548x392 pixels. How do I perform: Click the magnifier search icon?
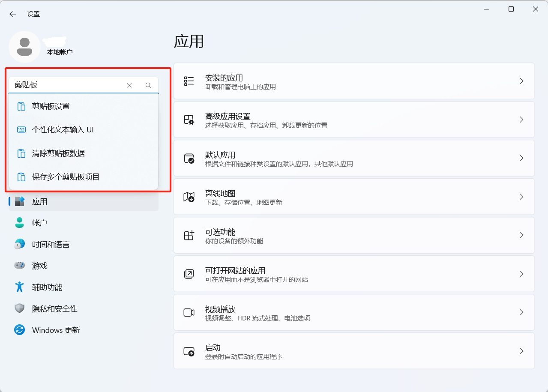pyautogui.click(x=148, y=85)
